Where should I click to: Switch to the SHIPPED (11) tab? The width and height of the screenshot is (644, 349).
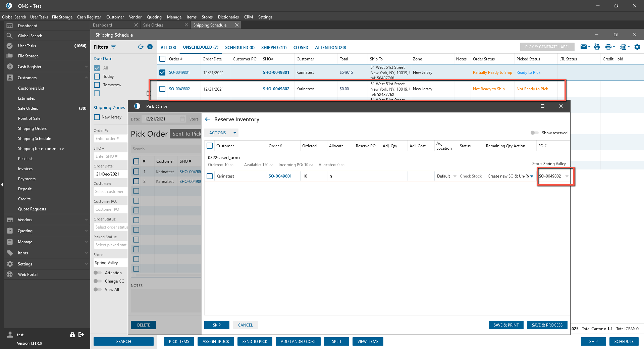click(274, 47)
